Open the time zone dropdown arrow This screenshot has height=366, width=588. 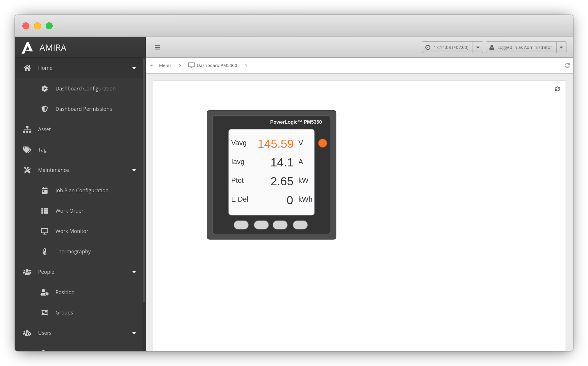pos(477,47)
